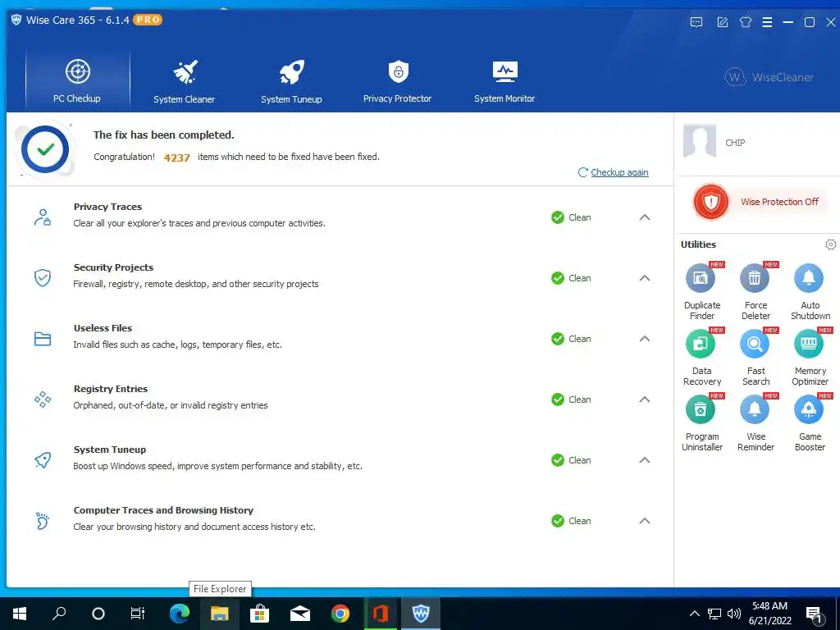
Task: Click the CHIP user avatar
Action: (700, 141)
